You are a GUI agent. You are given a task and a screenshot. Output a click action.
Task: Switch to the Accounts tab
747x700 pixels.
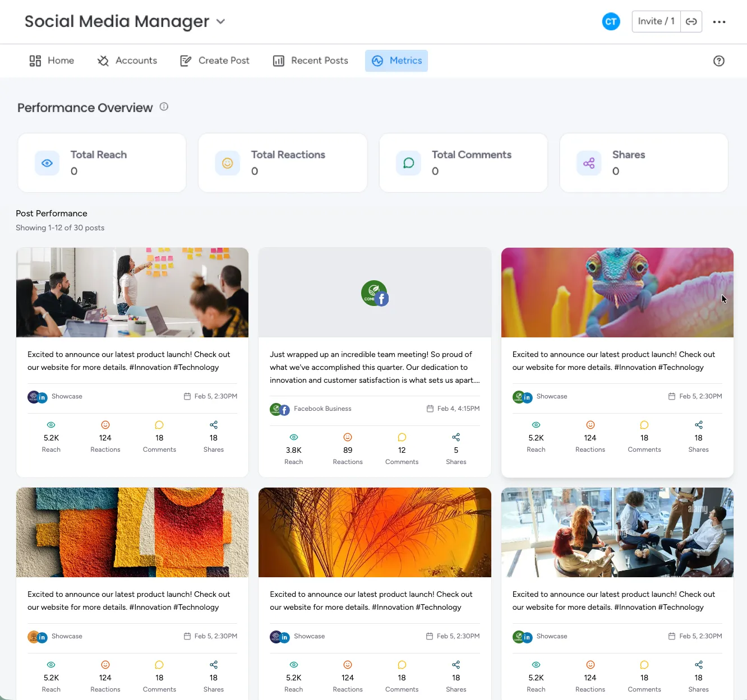[x=127, y=61]
